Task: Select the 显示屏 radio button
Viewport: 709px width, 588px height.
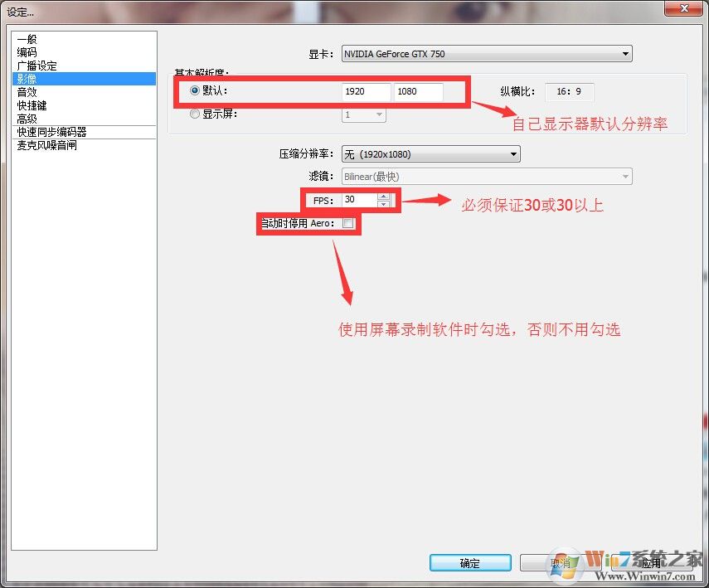Action: tap(194, 114)
